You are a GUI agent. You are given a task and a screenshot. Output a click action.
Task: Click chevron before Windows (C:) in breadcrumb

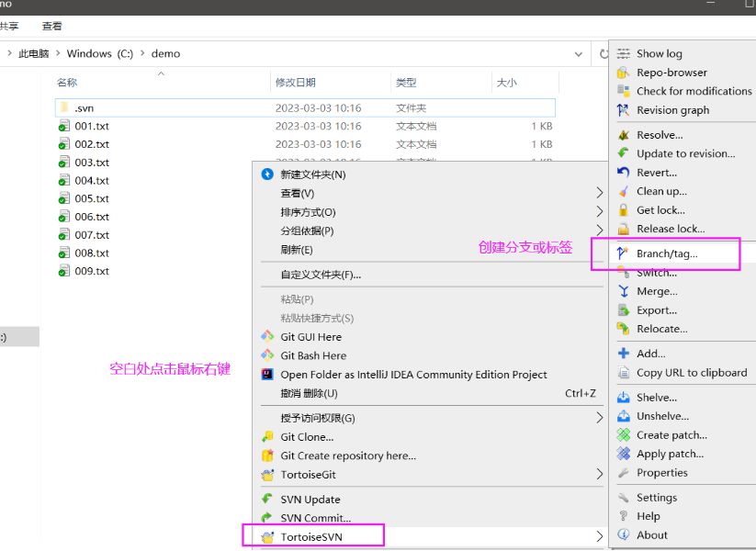point(58,53)
